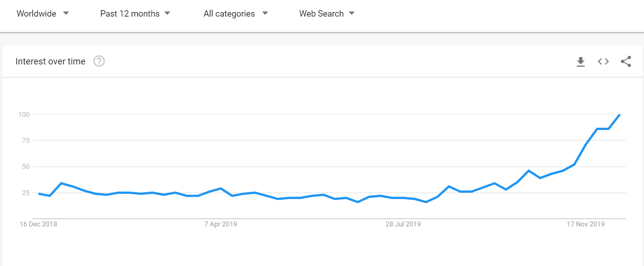Click the help question mark icon
Screen dimensions: 644x266
pos(99,61)
